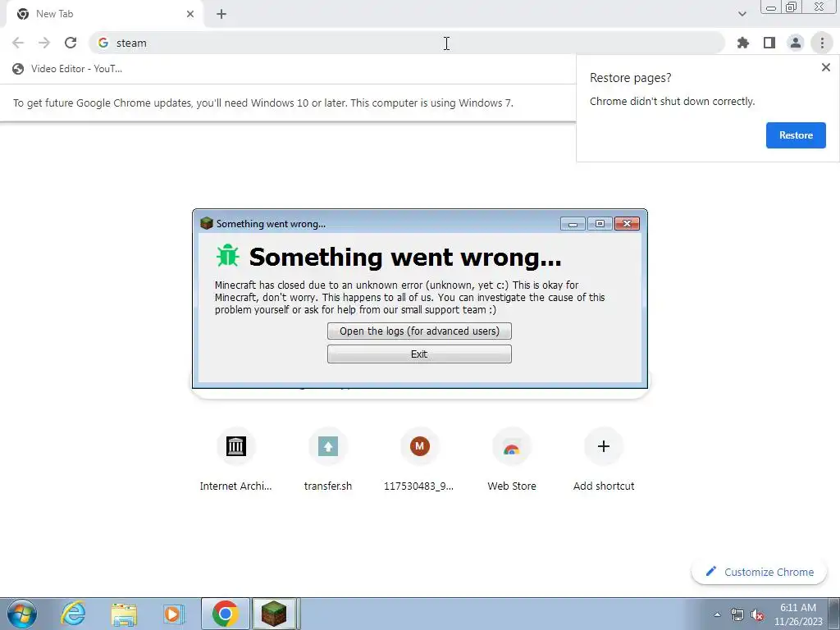Click the address bar containing 'steam'
The width and height of the screenshot is (840, 630).
[407, 43]
